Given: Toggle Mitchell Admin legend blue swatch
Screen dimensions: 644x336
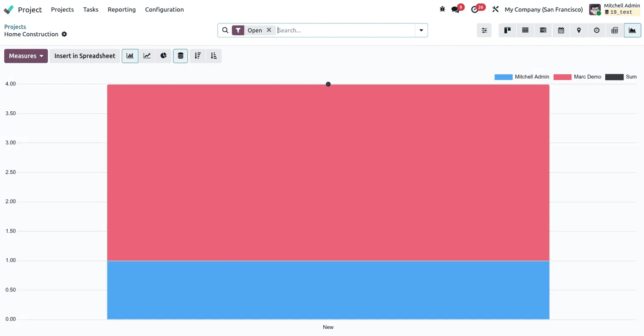Looking at the screenshot, I should coord(503,77).
